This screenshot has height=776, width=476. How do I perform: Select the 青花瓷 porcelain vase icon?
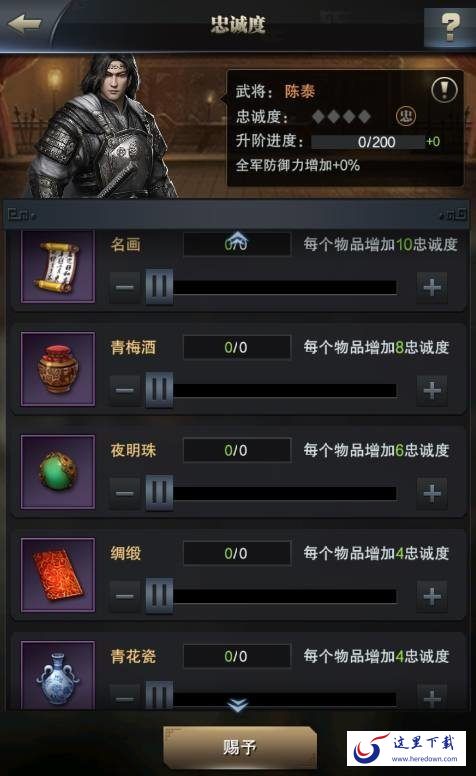tap(58, 675)
